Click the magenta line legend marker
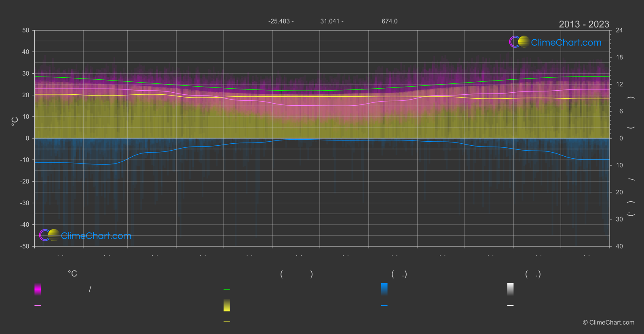This screenshot has height=334, width=644. point(38,306)
